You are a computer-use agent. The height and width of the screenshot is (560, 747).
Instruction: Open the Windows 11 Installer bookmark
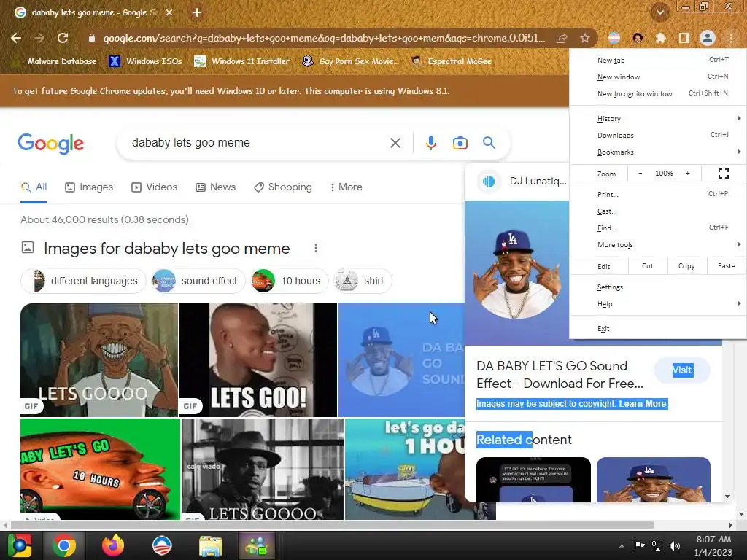click(x=242, y=61)
